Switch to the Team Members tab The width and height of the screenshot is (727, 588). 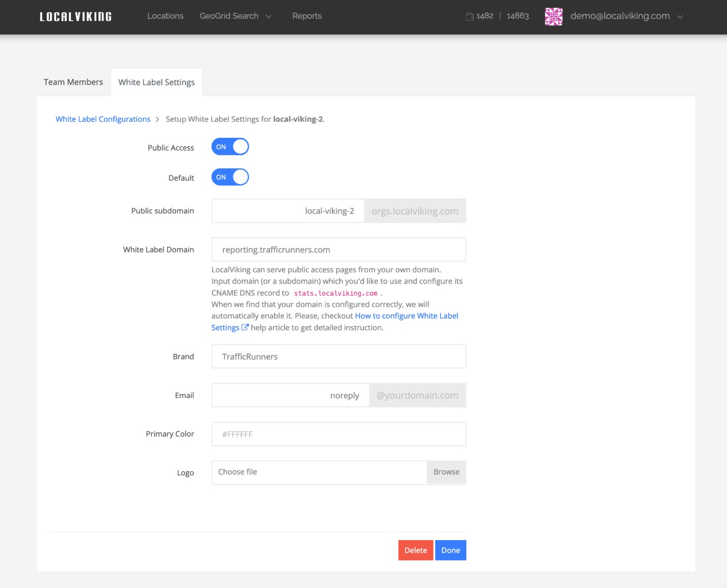click(73, 82)
